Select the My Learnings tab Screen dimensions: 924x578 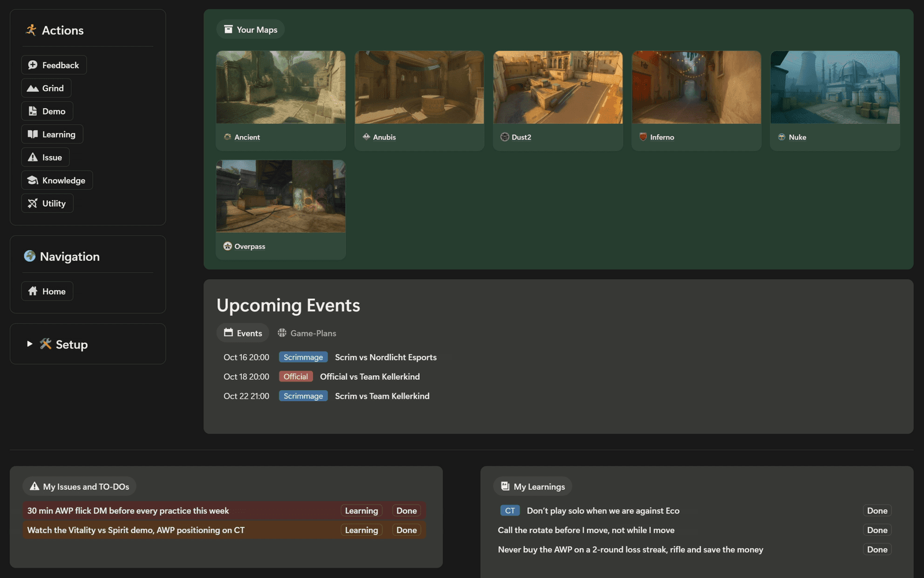point(532,487)
